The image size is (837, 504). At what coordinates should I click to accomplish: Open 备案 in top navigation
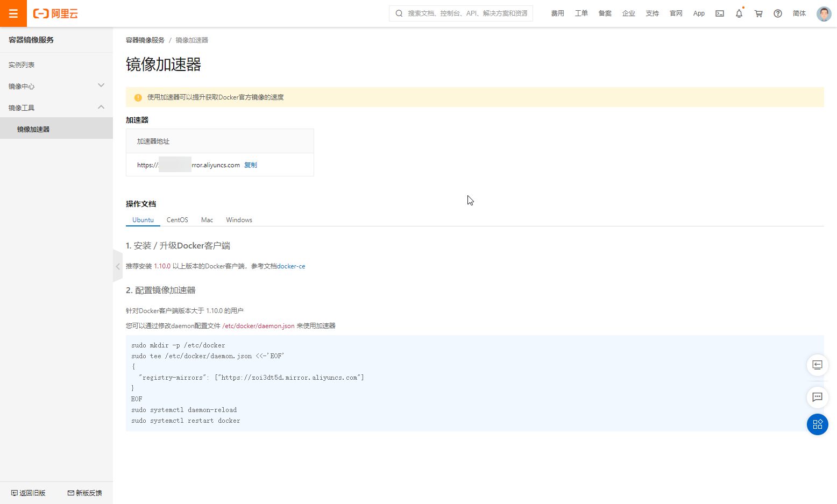(x=605, y=13)
